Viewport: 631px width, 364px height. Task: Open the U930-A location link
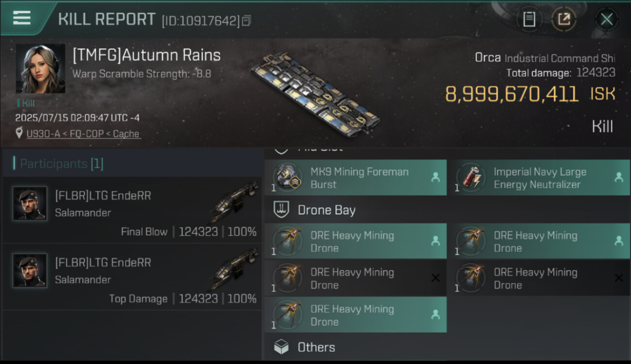click(x=83, y=134)
